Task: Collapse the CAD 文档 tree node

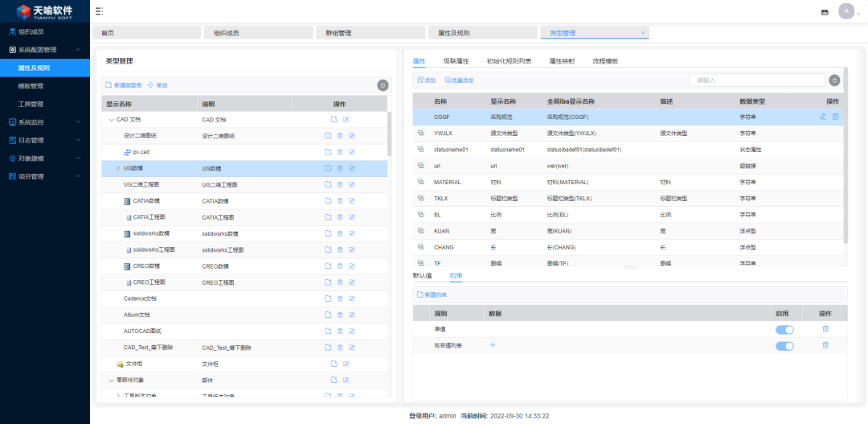Action: pyautogui.click(x=111, y=120)
